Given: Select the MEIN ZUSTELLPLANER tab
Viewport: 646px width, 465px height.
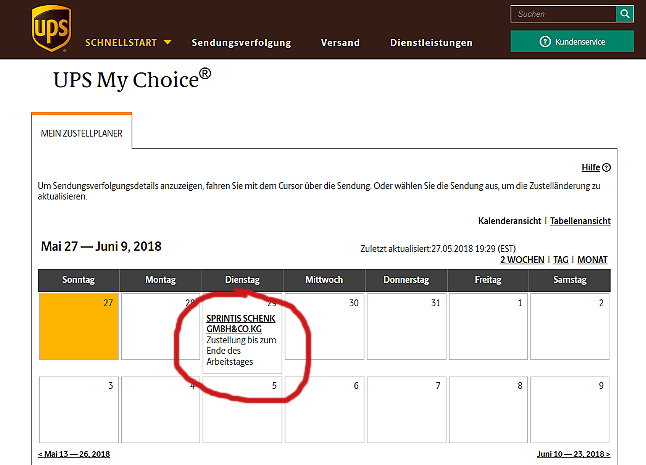Looking at the screenshot, I should (x=82, y=133).
